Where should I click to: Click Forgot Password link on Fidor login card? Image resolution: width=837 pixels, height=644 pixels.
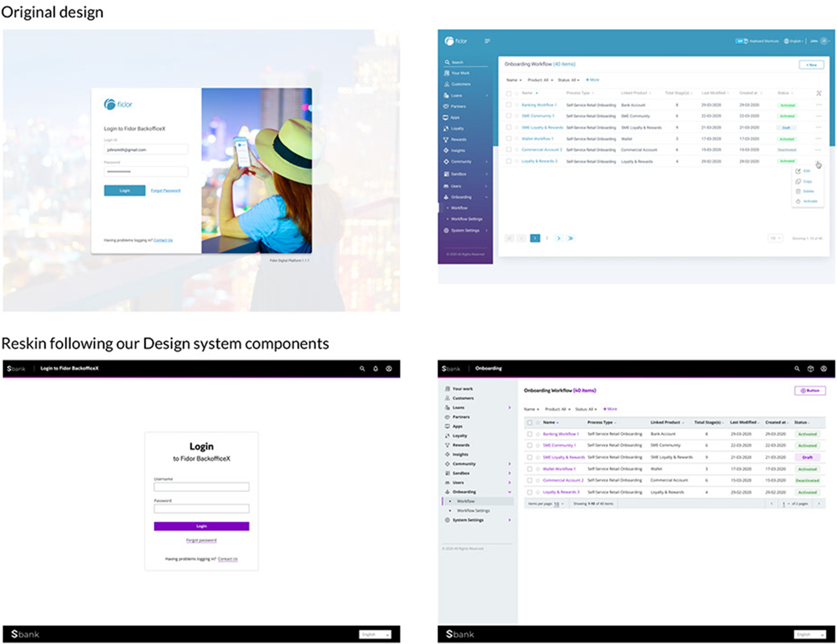coord(166,191)
